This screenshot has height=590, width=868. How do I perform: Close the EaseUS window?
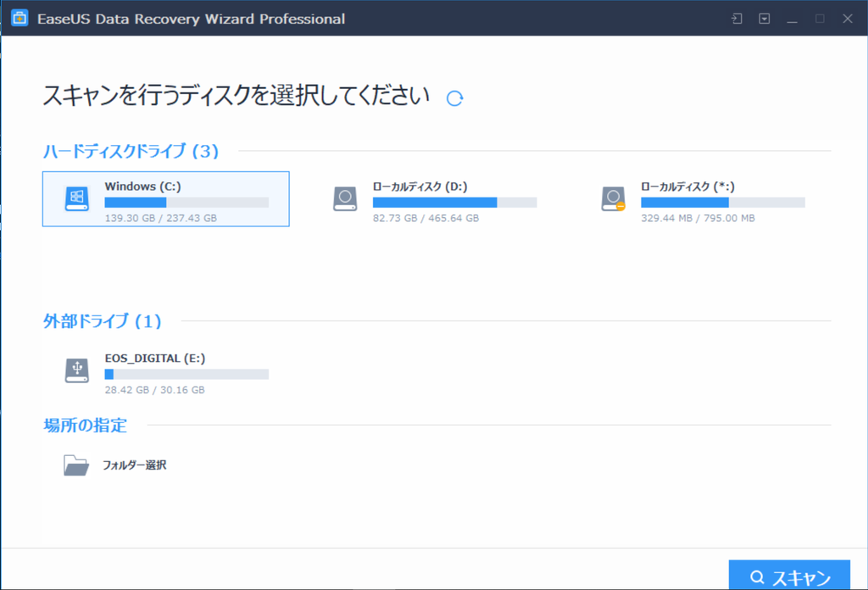848,19
